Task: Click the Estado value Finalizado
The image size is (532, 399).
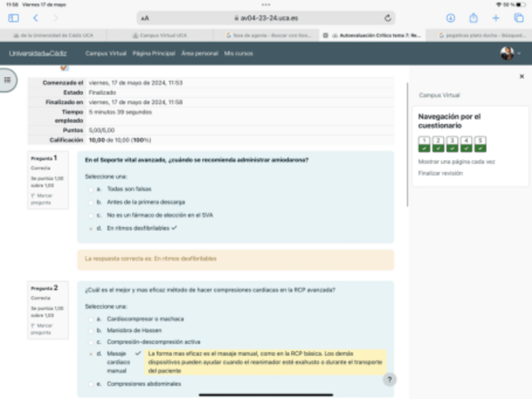Action: click(x=102, y=93)
